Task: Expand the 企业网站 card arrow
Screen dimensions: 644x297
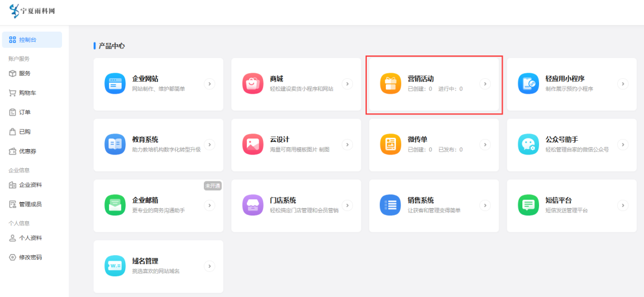Action: (x=209, y=84)
